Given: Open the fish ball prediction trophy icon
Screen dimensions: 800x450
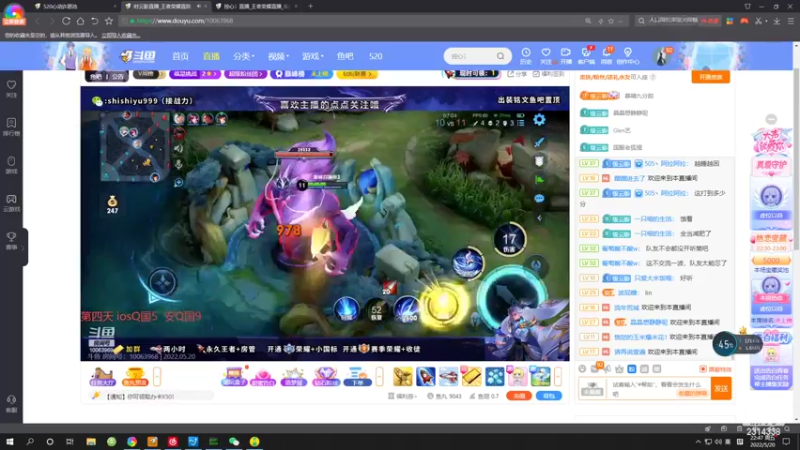Looking at the screenshot, I should [135, 377].
